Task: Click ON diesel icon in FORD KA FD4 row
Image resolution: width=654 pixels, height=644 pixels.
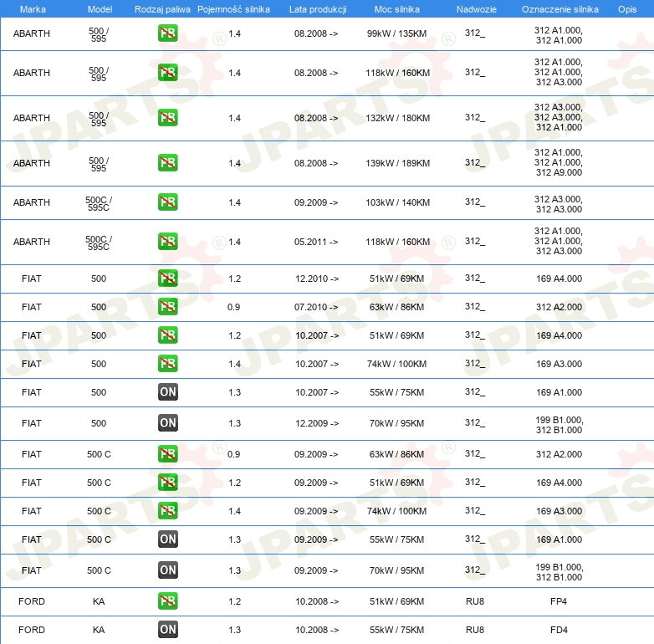Action: pos(168,630)
